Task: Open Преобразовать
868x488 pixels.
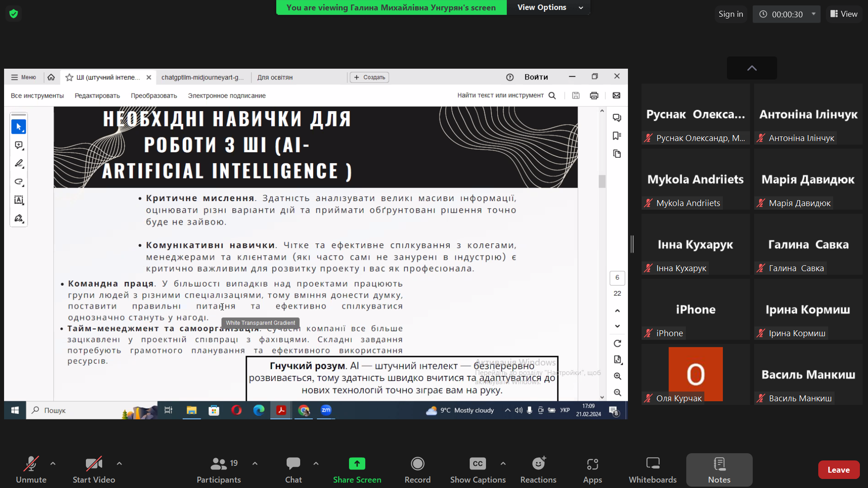Action: point(154,96)
